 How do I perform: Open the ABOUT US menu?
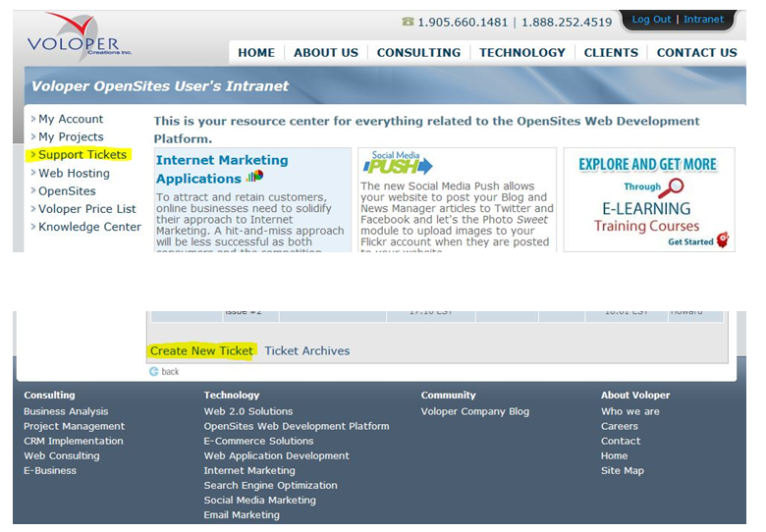[326, 53]
